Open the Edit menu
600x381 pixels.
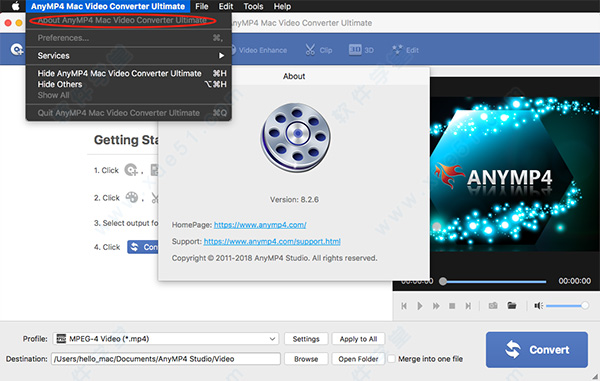(x=226, y=6)
